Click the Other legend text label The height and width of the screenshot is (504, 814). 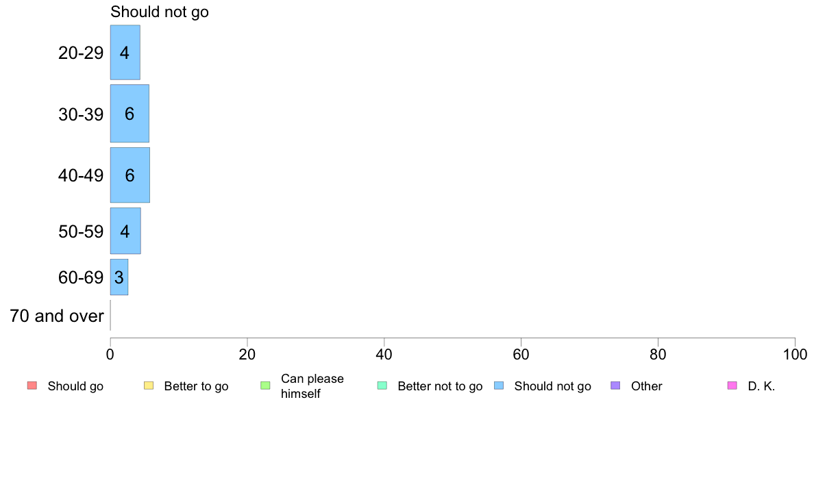646,386
